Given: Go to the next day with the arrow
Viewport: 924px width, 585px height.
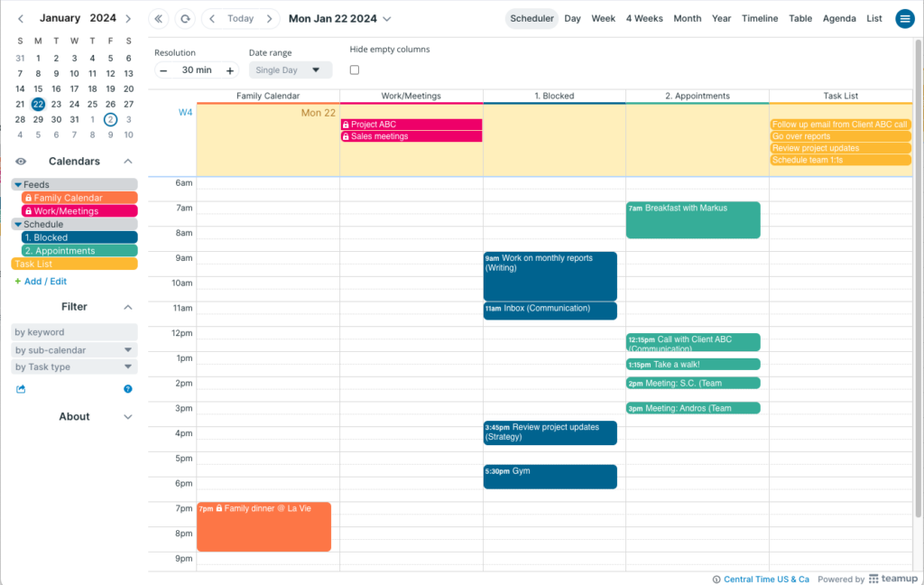Looking at the screenshot, I should pos(270,18).
